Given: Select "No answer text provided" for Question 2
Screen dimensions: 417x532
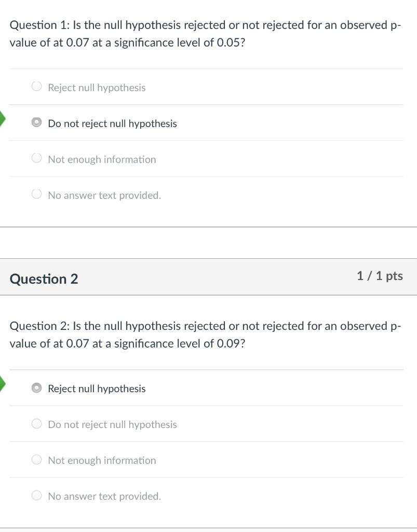Looking at the screenshot, I should point(104,496).
